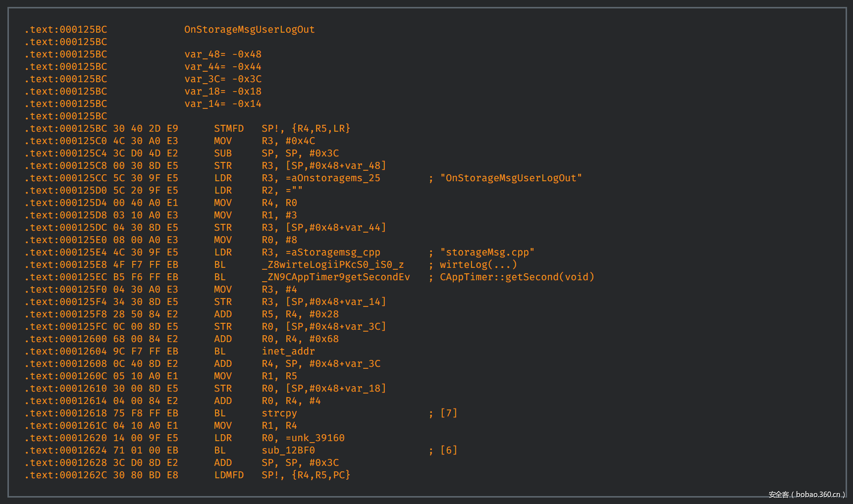Screen dimensions: 853x504
Task: Click the inet_addr call target
Action: pyautogui.click(x=288, y=352)
